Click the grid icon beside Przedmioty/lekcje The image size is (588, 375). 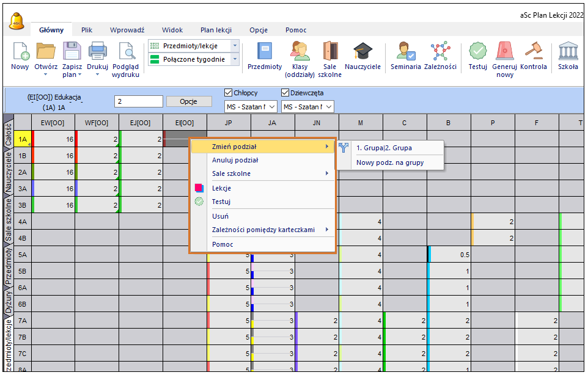pos(155,46)
